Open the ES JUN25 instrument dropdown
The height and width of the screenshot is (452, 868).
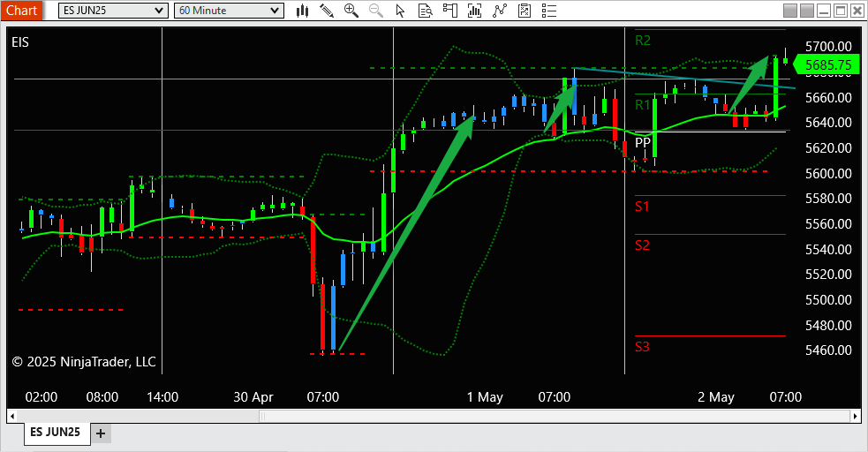click(x=113, y=11)
